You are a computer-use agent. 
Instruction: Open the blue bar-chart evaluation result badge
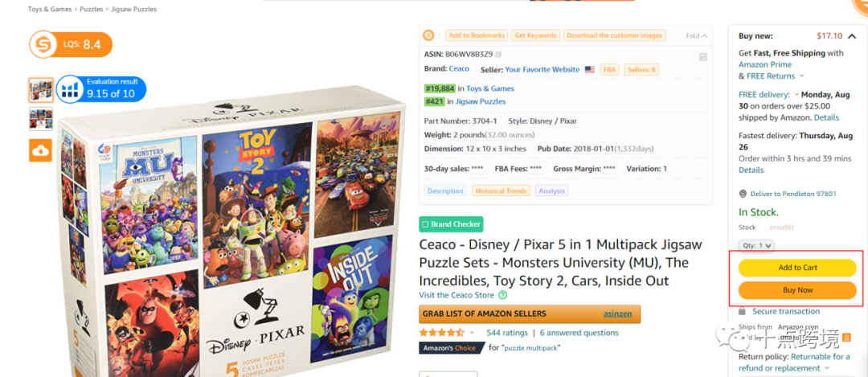tap(101, 89)
